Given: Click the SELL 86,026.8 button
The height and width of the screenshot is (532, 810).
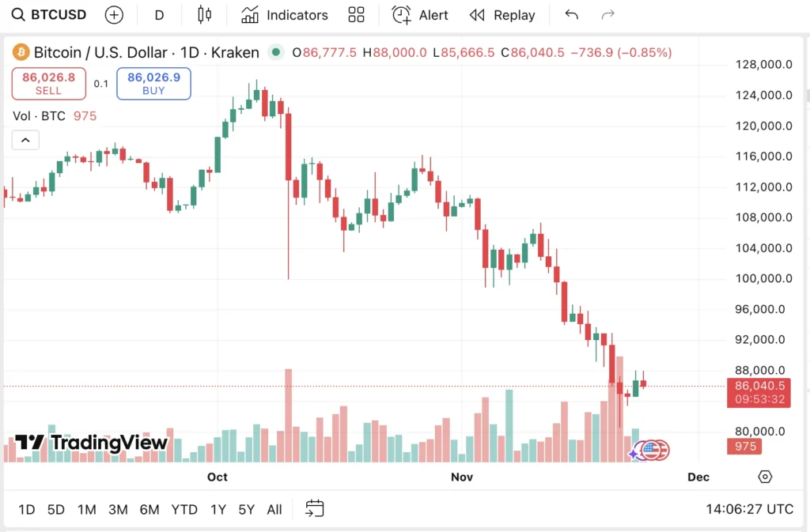Looking at the screenshot, I should click(x=48, y=83).
